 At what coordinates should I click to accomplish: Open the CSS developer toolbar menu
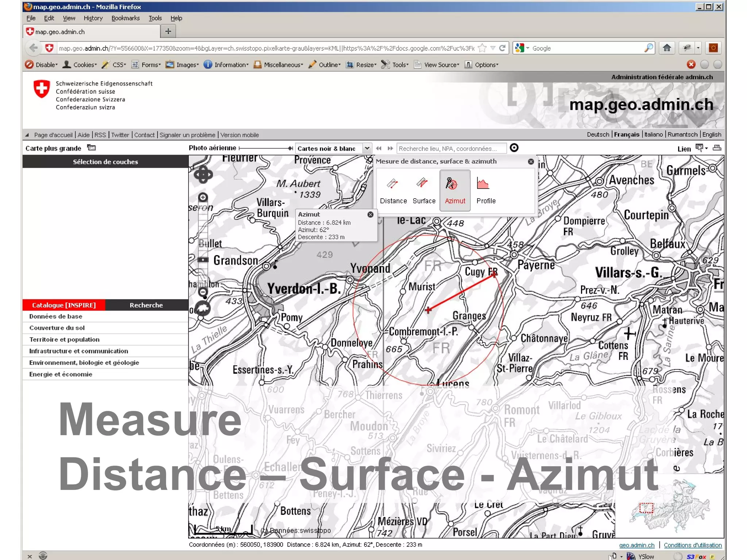tap(114, 65)
